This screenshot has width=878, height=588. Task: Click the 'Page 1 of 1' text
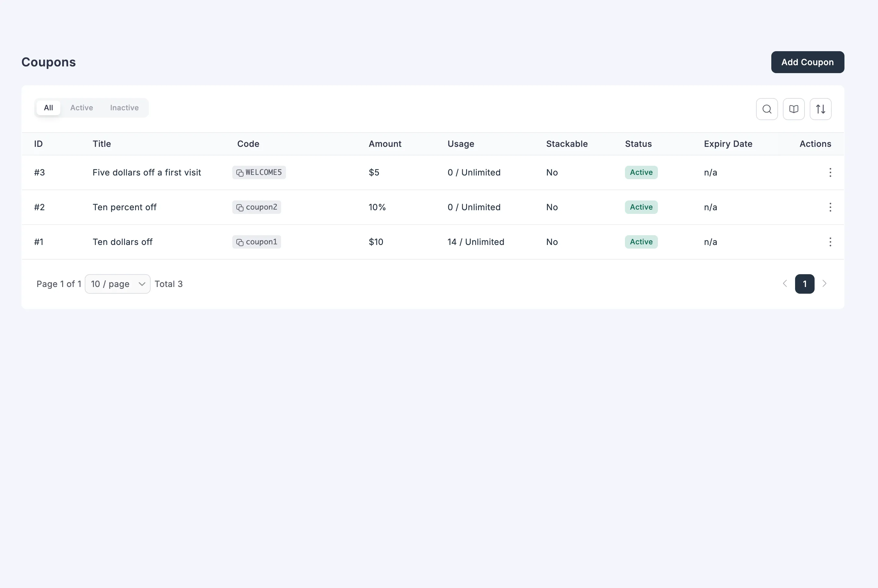[59, 284]
